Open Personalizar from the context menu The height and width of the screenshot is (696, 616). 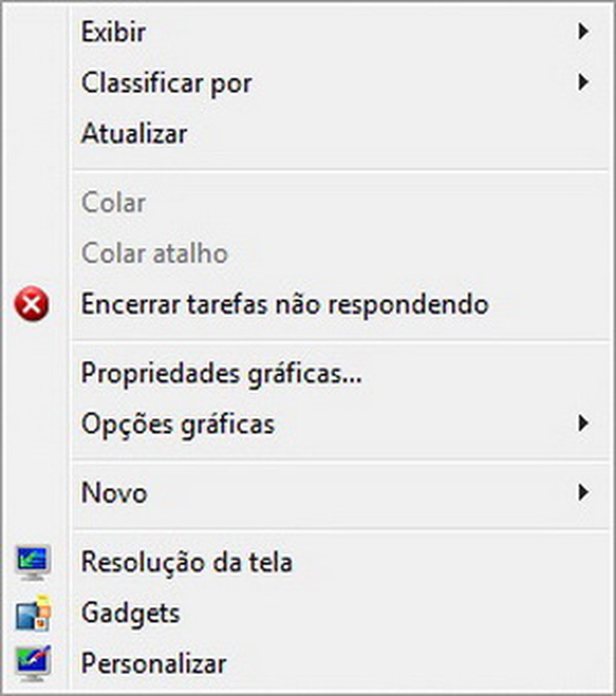coord(153,663)
